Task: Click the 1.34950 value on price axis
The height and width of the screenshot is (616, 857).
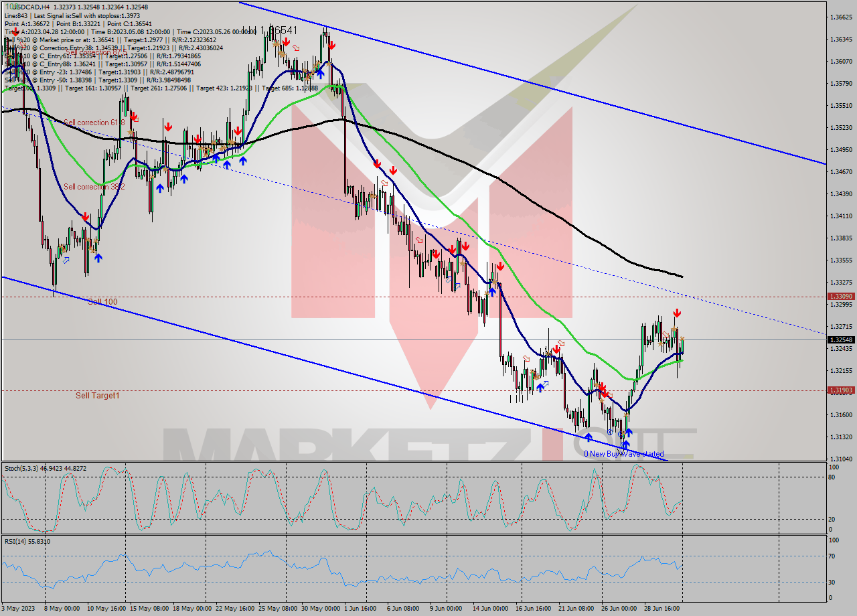Action: [x=841, y=149]
